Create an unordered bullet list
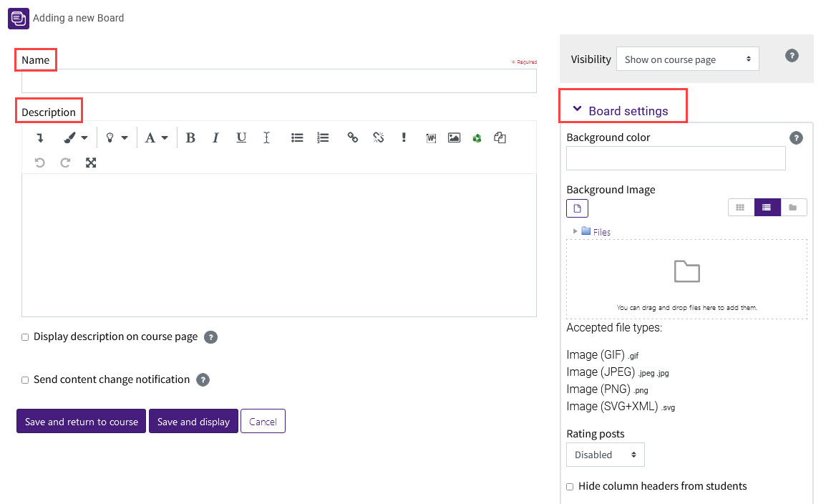The height and width of the screenshot is (504, 831). [297, 137]
